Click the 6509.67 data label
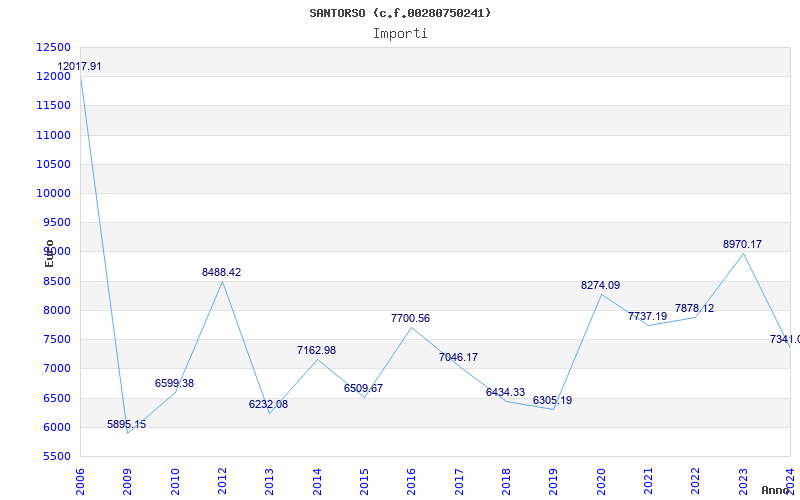800x500 pixels. click(363, 388)
